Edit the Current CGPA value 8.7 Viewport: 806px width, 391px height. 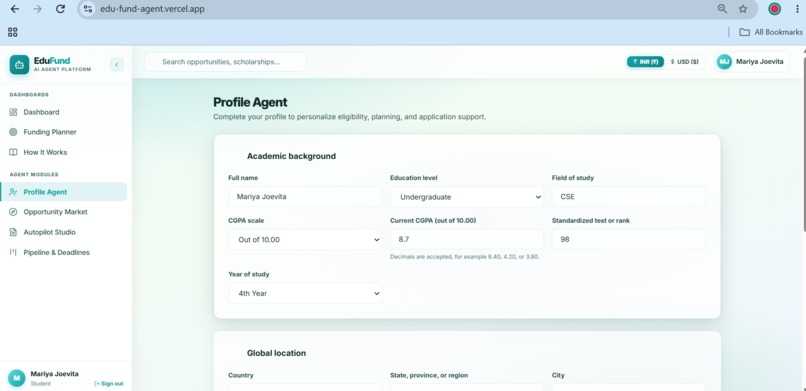(x=467, y=239)
